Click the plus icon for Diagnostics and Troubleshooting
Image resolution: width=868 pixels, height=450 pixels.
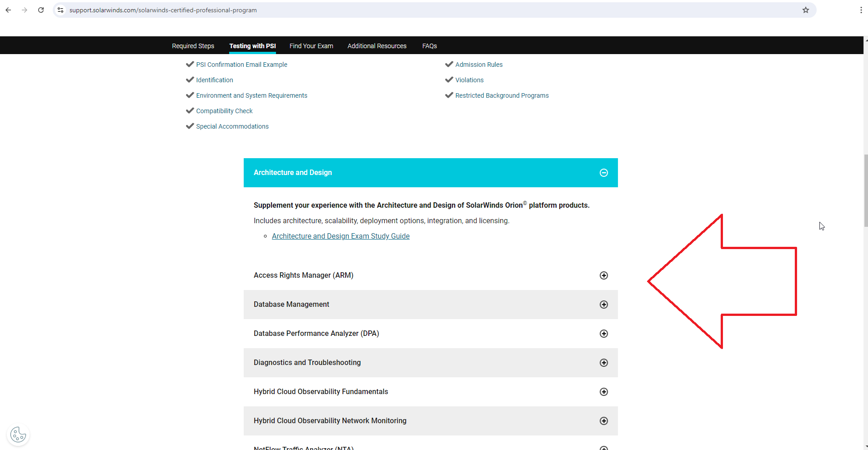[x=604, y=363]
